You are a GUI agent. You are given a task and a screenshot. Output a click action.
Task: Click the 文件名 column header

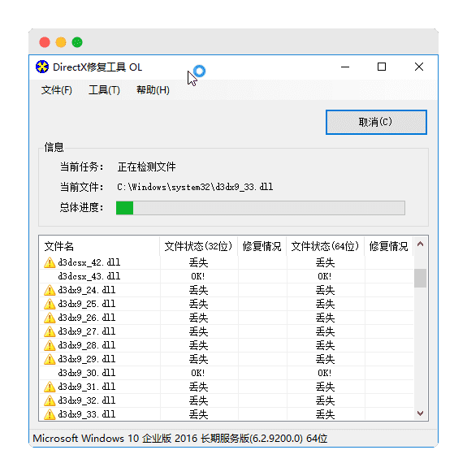pyautogui.click(x=99, y=246)
